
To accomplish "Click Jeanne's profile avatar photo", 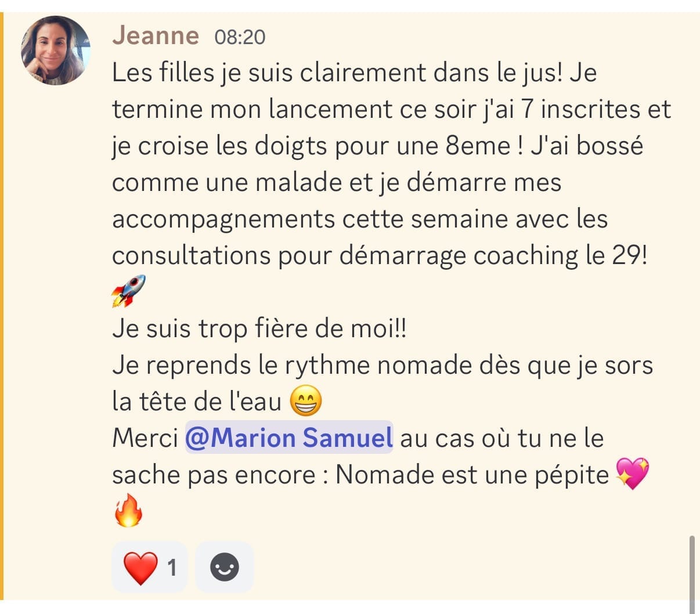I will pos(56,50).
